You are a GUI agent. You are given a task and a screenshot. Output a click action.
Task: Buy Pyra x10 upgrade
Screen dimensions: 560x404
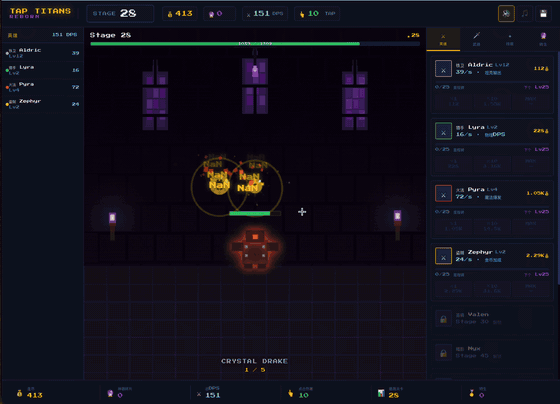[492, 226]
